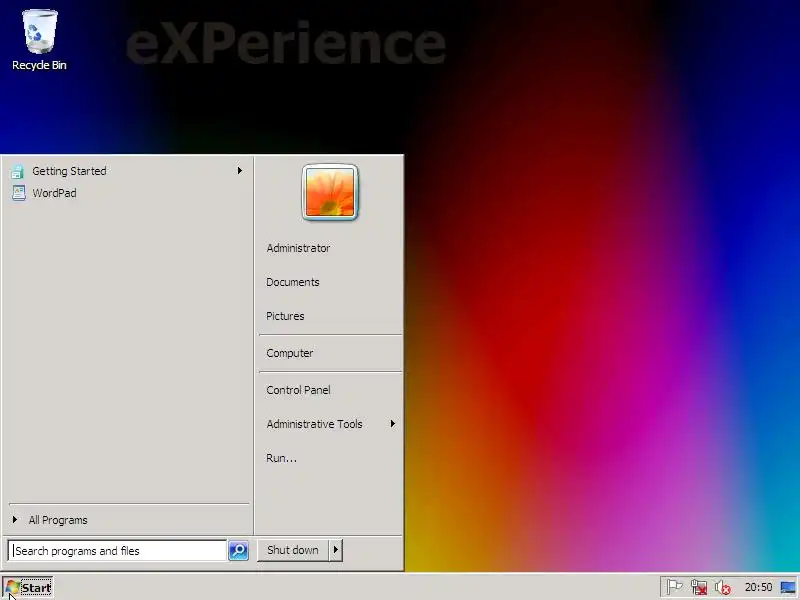Click the Action Center flag tray icon
Viewport: 800px width, 600px height.
click(x=674, y=587)
